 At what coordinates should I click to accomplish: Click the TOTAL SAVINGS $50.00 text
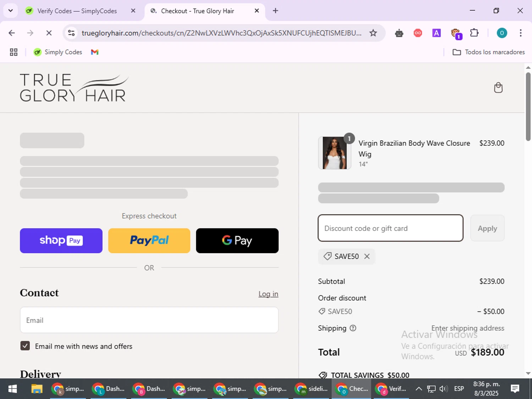[x=370, y=375]
